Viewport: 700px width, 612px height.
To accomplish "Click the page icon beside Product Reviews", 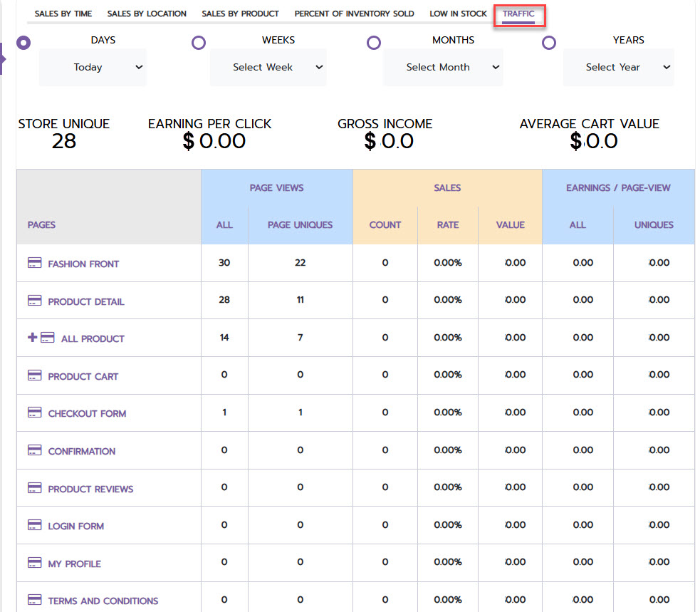I will pyautogui.click(x=34, y=487).
